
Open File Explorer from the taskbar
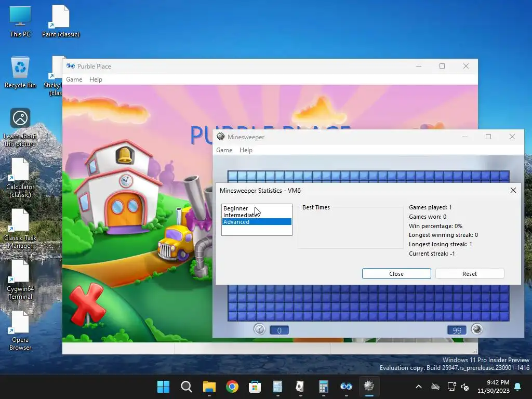pyautogui.click(x=209, y=387)
